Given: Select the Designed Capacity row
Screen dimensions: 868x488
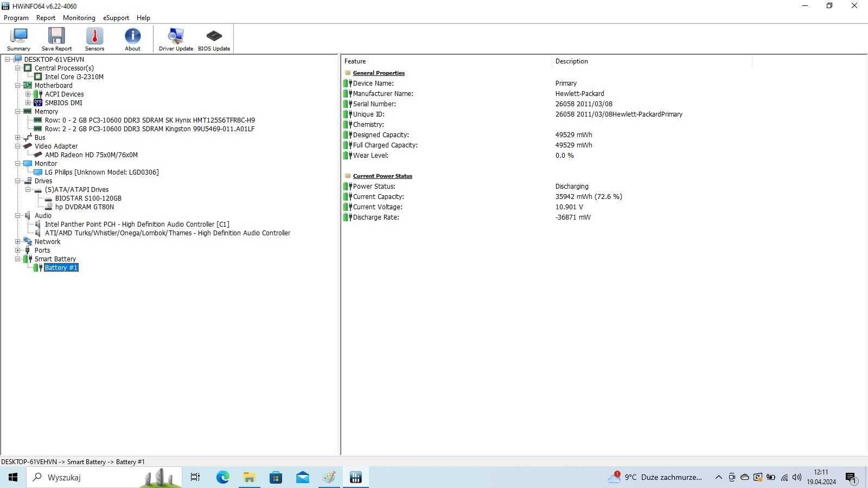Looking at the screenshot, I should coord(547,135).
